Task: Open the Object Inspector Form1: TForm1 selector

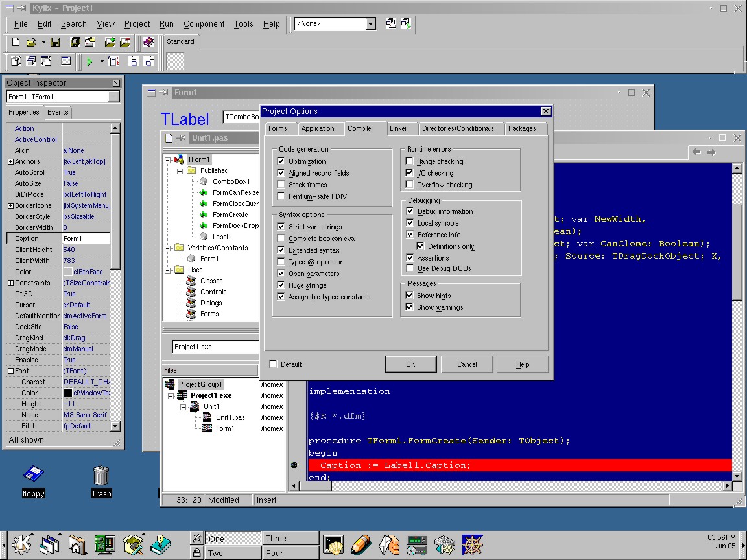Action: [x=64, y=97]
